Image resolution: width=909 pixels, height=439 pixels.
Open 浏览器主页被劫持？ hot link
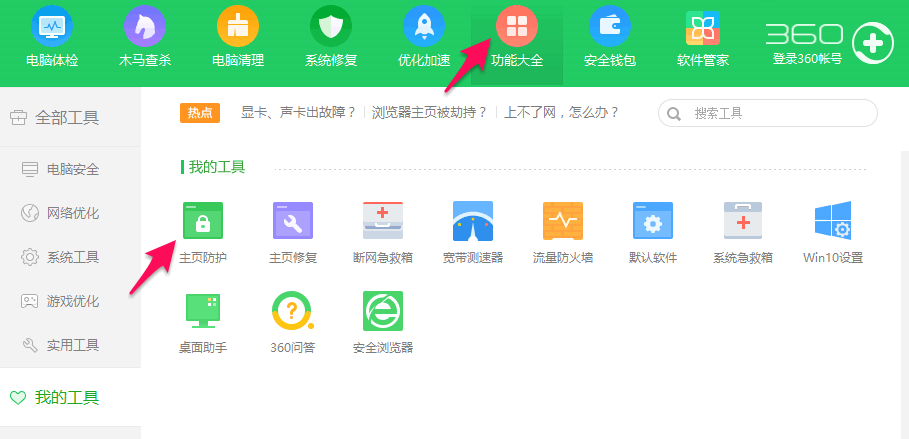pos(430,113)
